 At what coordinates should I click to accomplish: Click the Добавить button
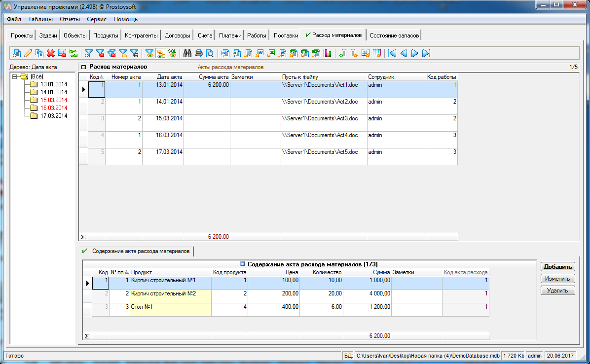point(557,267)
